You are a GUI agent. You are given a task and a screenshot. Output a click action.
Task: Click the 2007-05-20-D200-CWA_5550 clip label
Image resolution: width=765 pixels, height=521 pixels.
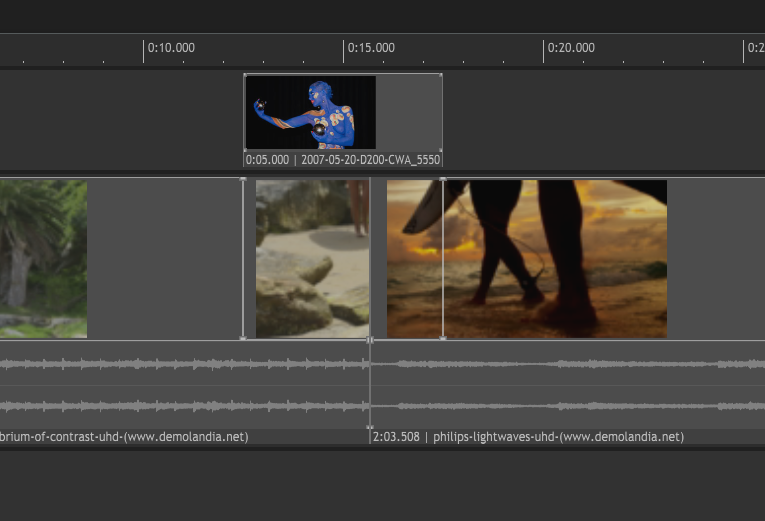point(371,160)
